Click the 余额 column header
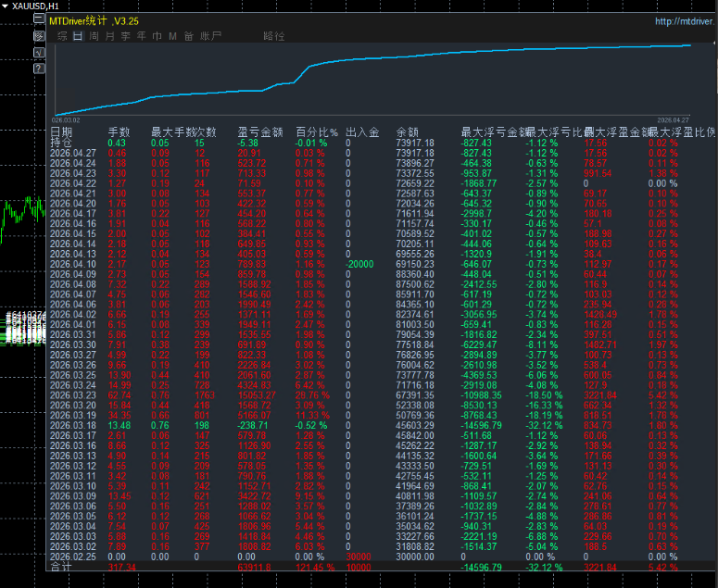The image size is (718, 588). pyautogui.click(x=407, y=132)
